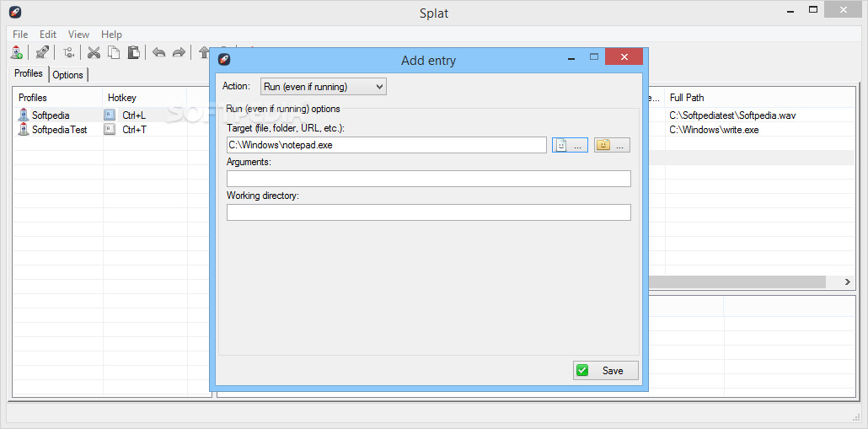Select the C:\Windows\write.exe entry

[x=714, y=130]
